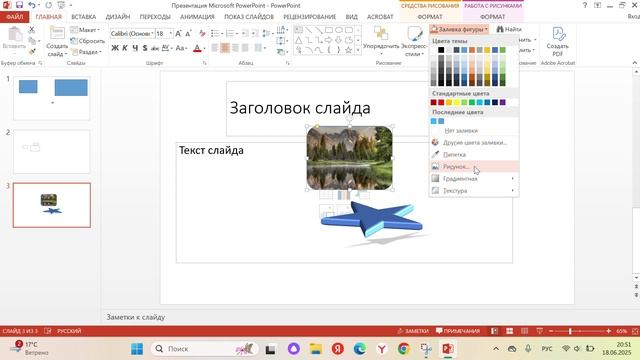The image size is (640, 360).
Task: Switch to slide sorter view in status bar
Action: pos(509,331)
